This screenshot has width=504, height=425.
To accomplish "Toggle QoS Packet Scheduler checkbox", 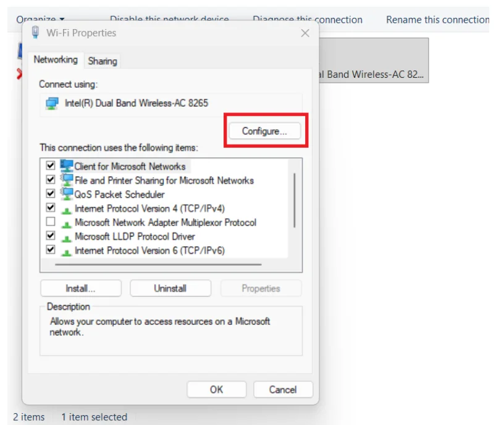I will tap(51, 193).
